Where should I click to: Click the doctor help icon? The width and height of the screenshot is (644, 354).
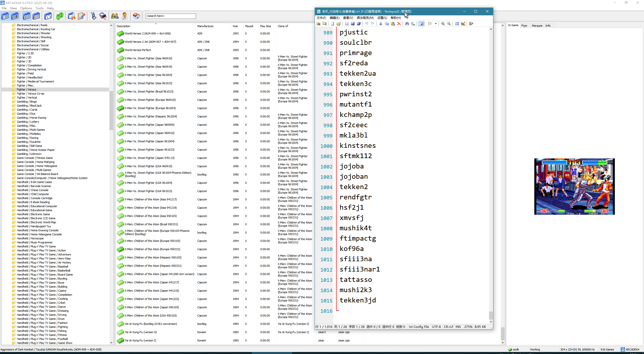tap(125, 16)
